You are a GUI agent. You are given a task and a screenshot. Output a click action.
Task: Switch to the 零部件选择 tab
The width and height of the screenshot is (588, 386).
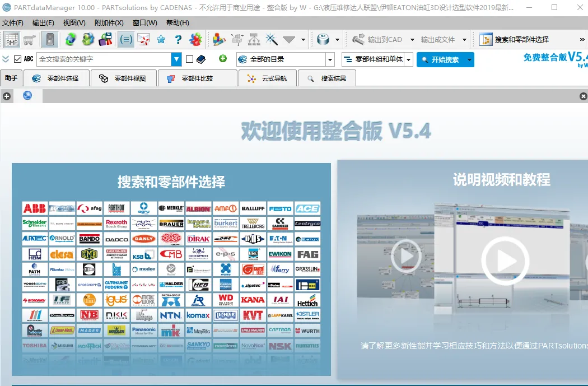pos(57,78)
